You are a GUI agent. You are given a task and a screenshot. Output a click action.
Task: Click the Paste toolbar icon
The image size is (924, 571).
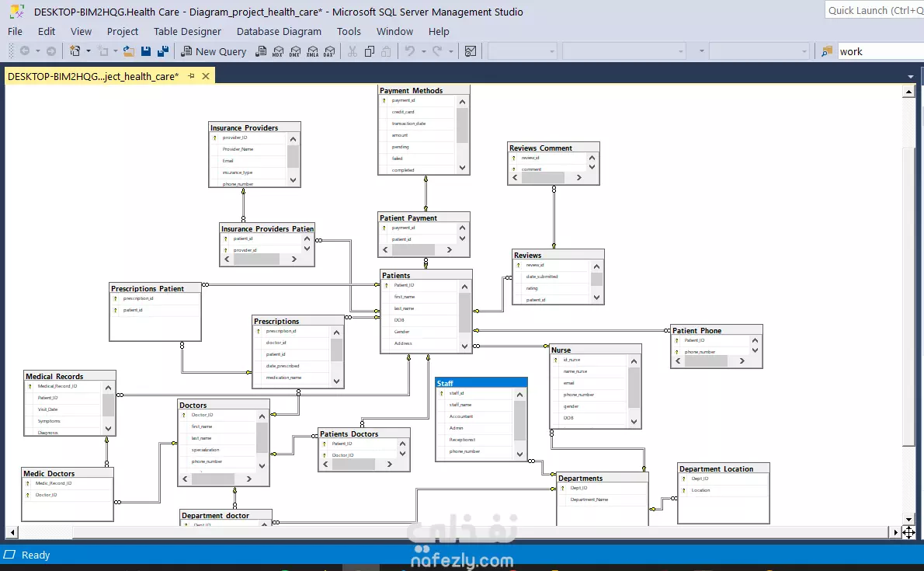click(386, 51)
